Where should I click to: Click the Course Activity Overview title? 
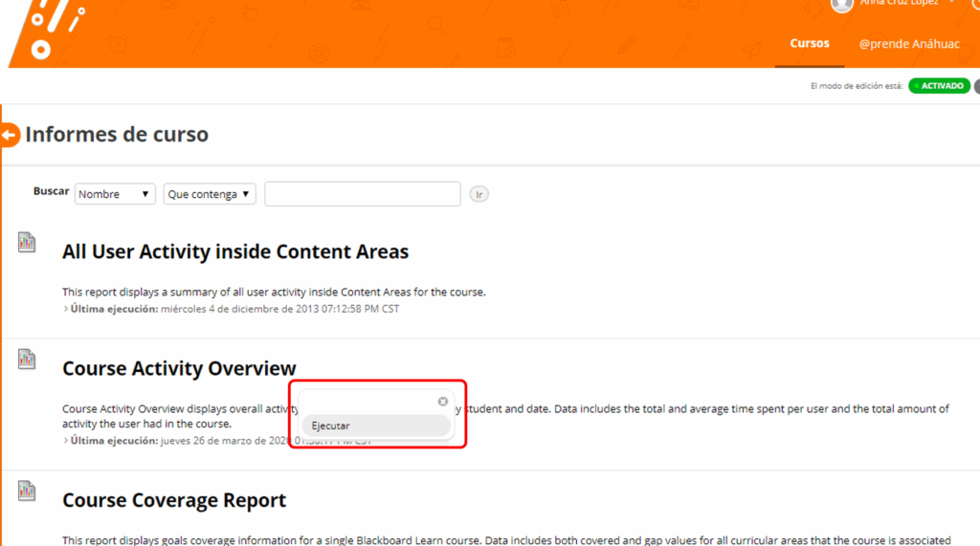click(x=179, y=369)
